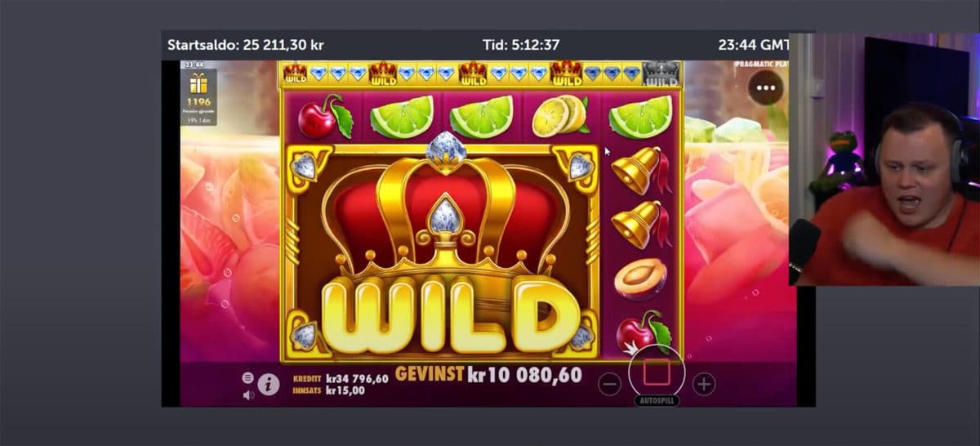Click the cherry symbol in top row
Image resolution: width=980 pixels, height=446 pixels.
(324, 117)
